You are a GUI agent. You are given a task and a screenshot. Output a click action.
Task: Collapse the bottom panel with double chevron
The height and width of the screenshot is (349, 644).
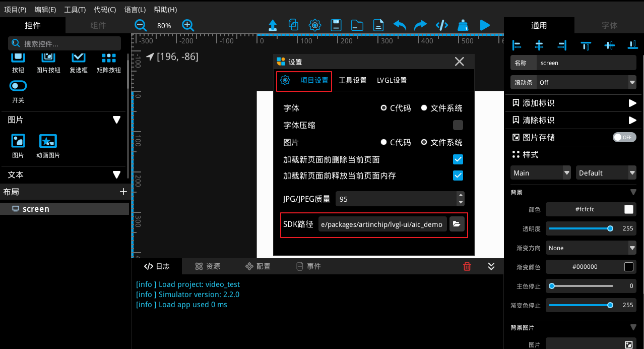491,266
